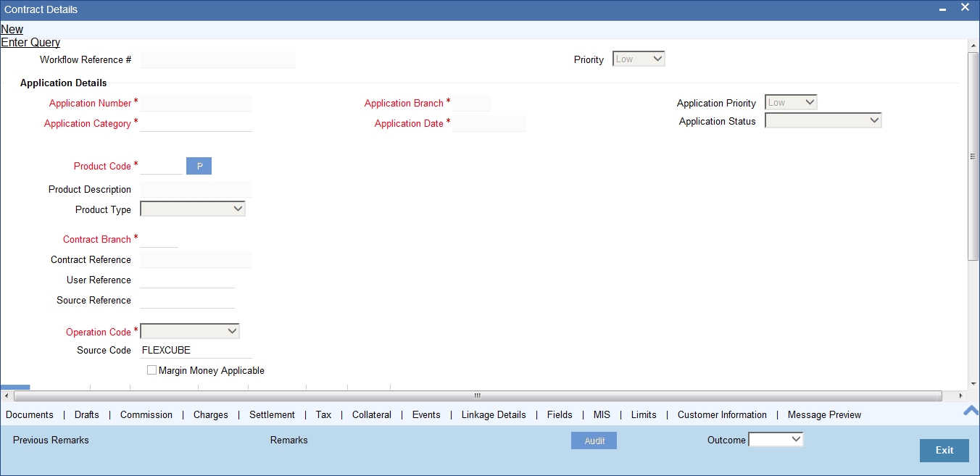980x476 pixels.
Task: Enable Margin Money Applicable checkbox
Action: coord(151,370)
